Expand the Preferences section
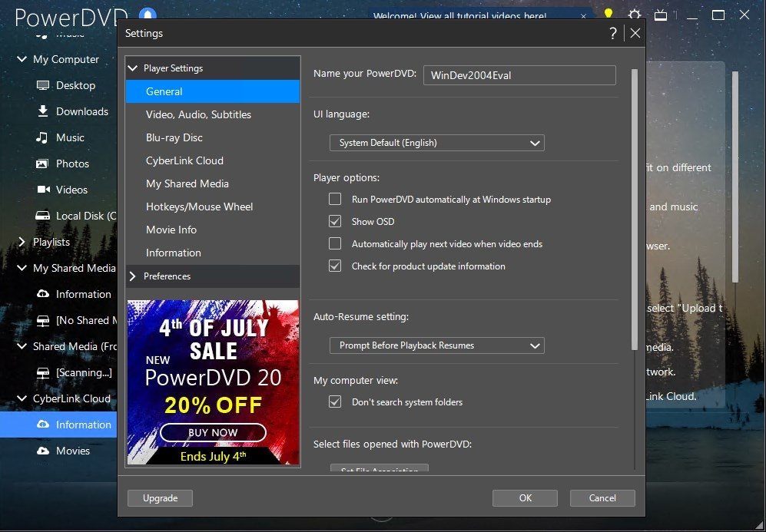 pos(132,276)
